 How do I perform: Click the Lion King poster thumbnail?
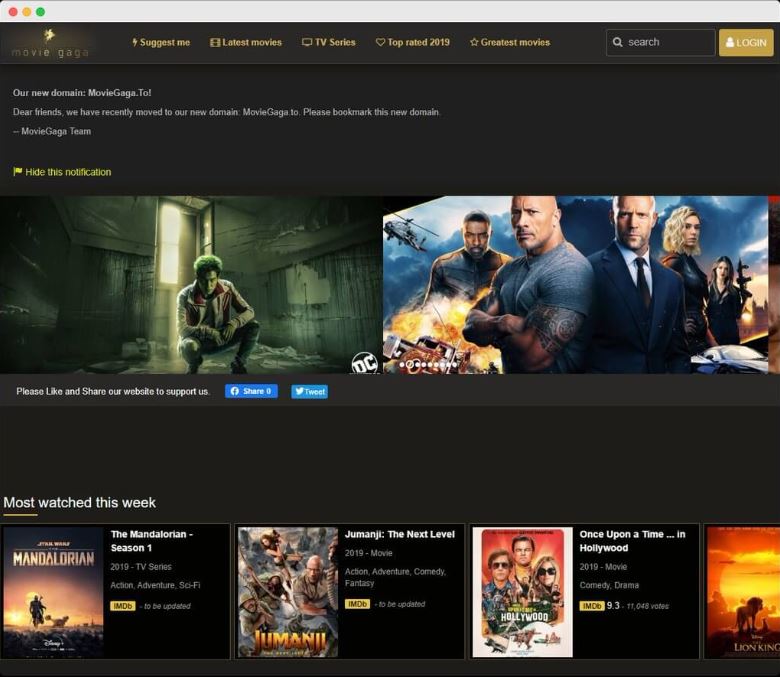pos(743,592)
